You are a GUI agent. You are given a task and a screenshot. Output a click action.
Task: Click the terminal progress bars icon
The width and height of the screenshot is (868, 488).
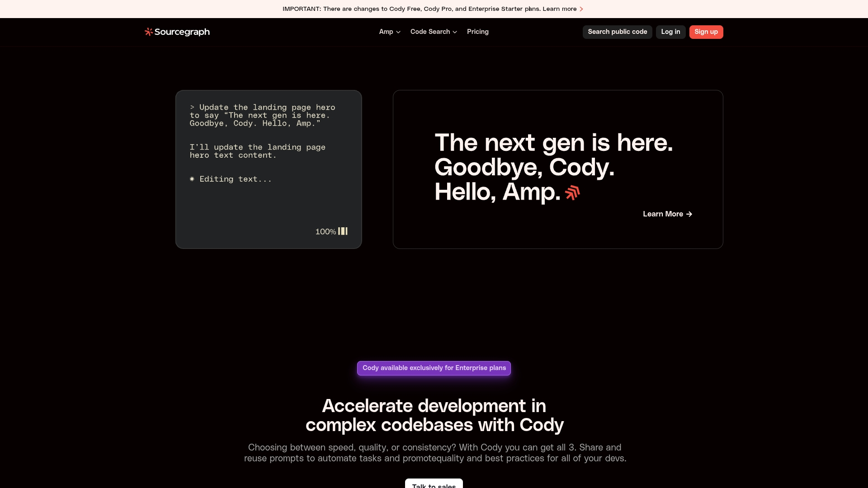point(343,231)
